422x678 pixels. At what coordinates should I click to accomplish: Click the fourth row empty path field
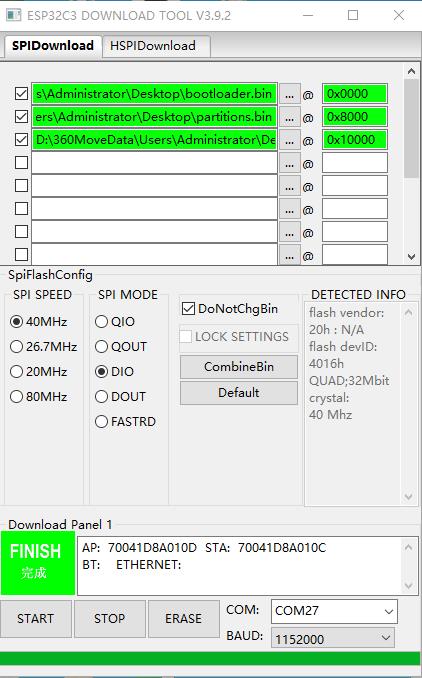point(154,163)
